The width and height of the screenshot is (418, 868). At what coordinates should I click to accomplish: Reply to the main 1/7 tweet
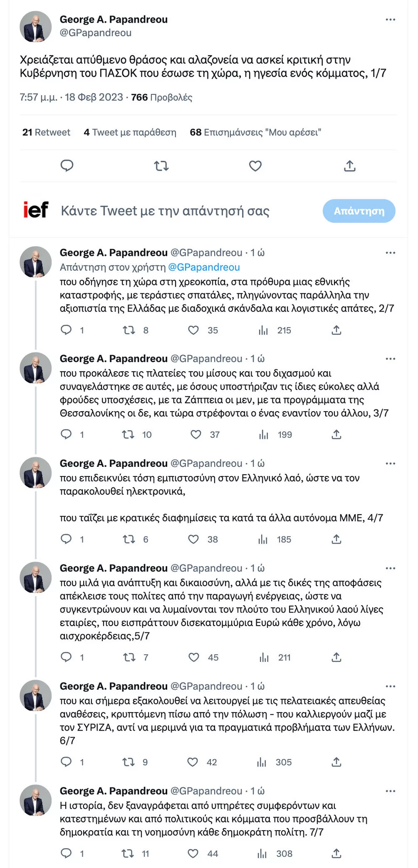point(67,166)
